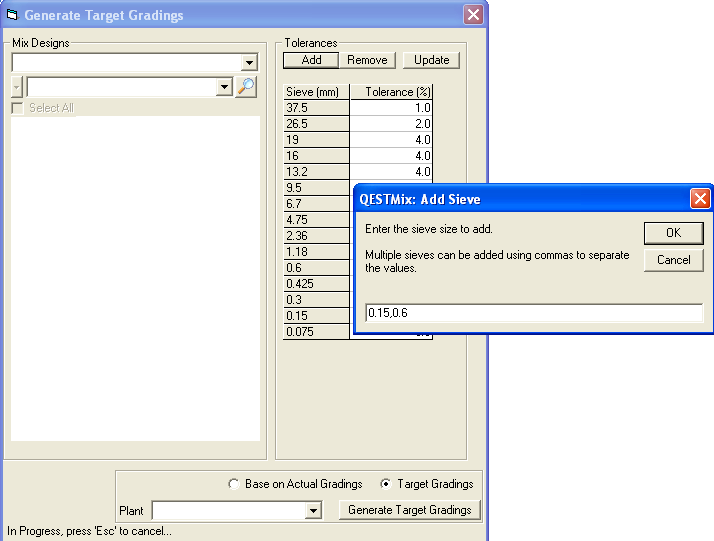Close the Generate Target Gradings window

pos(473,15)
